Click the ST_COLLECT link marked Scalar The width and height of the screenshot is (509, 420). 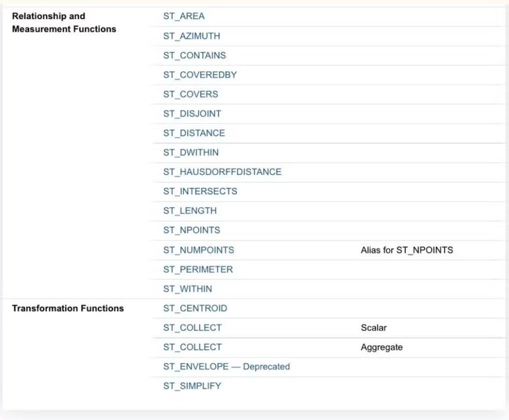pyautogui.click(x=192, y=327)
